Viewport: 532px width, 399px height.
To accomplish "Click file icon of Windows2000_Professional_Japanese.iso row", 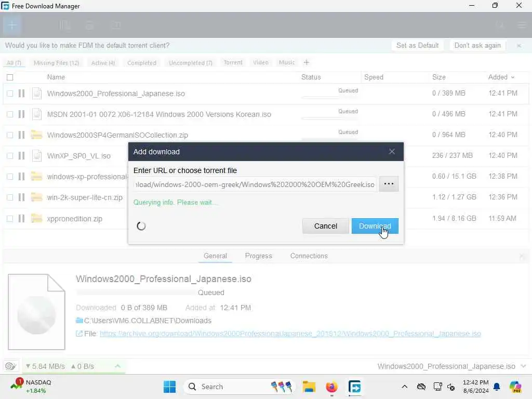I will click(x=37, y=94).
